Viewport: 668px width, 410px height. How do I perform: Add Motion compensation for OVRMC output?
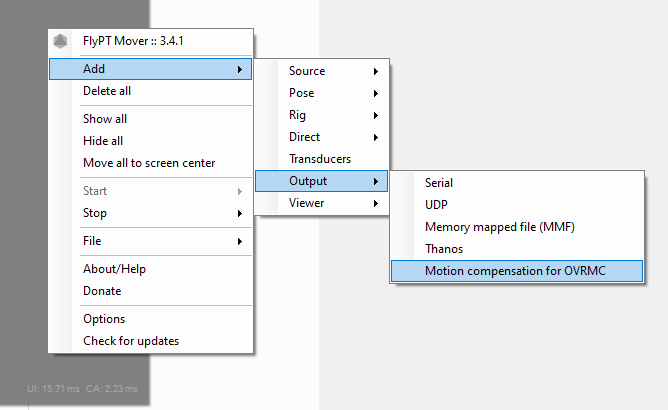pos(517,271)
